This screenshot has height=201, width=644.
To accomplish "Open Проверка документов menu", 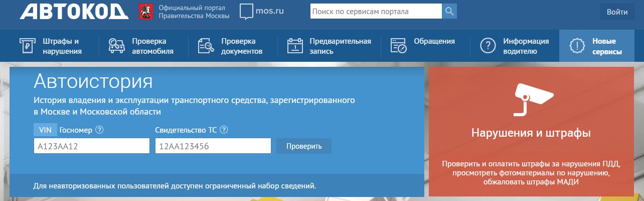I will pos(242,46).
